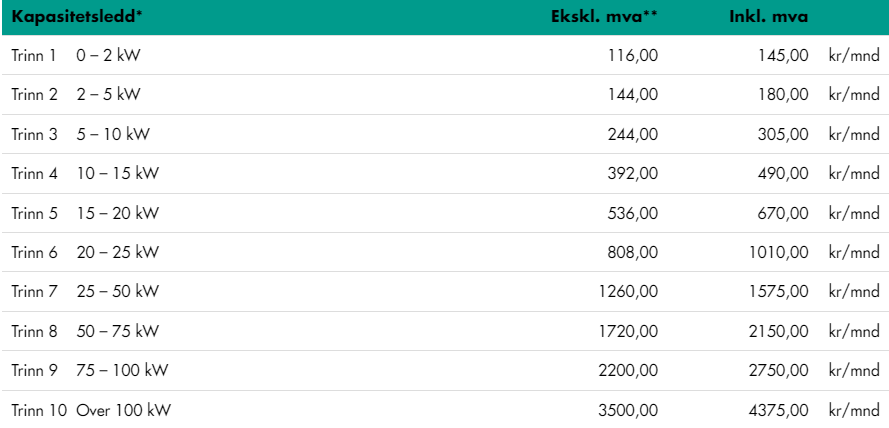Select the Trinn 4 10 – 15 kW label

coord(85,173)
